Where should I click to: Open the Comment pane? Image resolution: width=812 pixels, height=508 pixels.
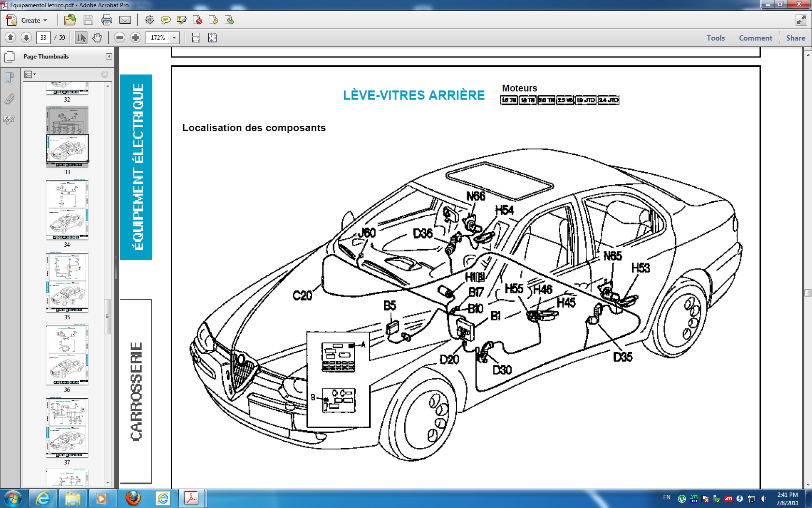click(x=755, y=38)
